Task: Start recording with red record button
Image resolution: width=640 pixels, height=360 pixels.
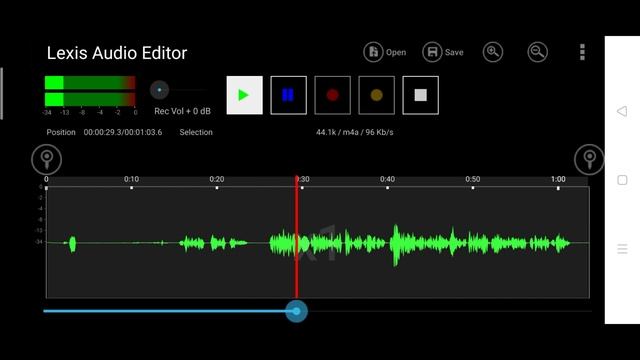Action: (x=332, y=95)
